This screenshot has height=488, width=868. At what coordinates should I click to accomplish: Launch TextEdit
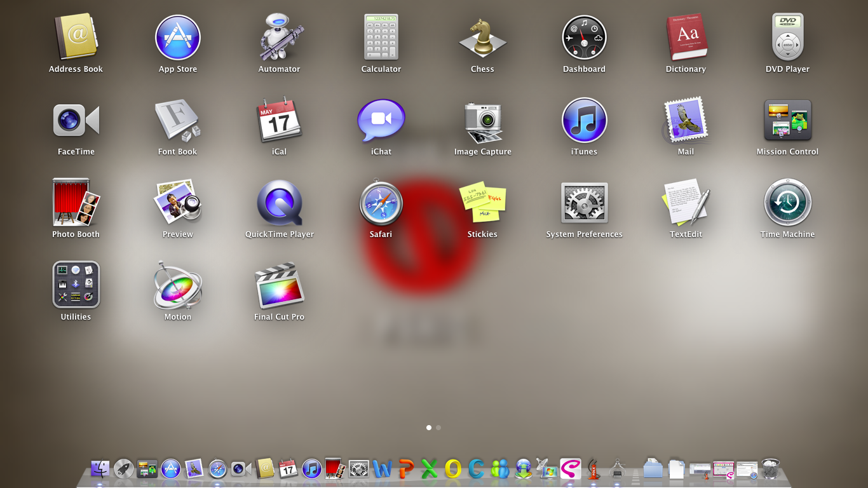(686, 202)
